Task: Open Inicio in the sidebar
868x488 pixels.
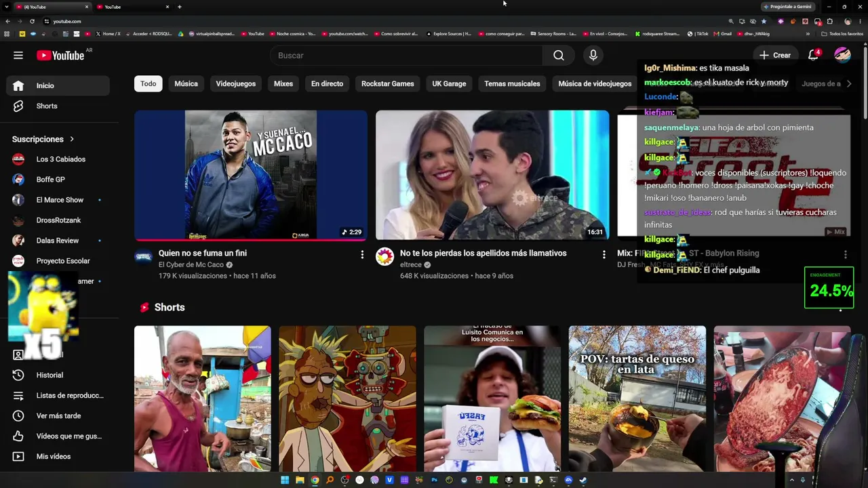Action: tap(58, 86)
